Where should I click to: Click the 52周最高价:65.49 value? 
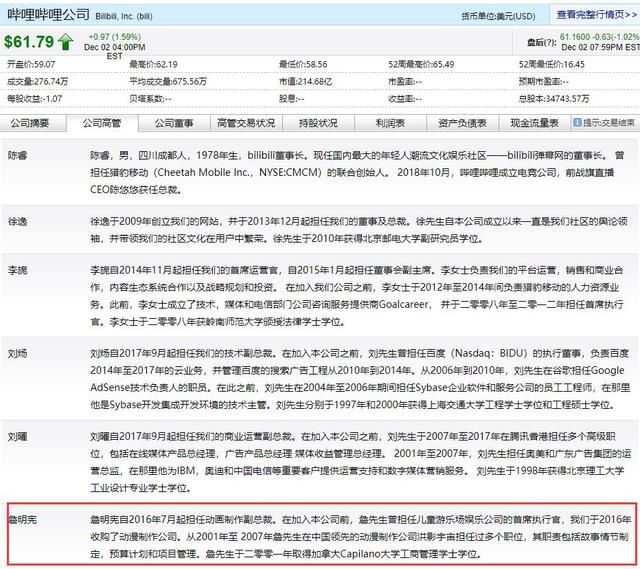coord(421,64)
